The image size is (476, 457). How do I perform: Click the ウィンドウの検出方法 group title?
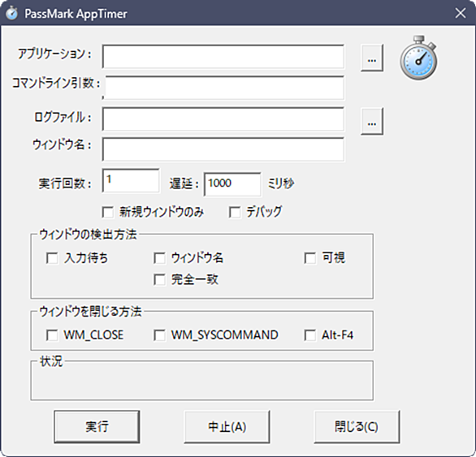coord(88,235)
